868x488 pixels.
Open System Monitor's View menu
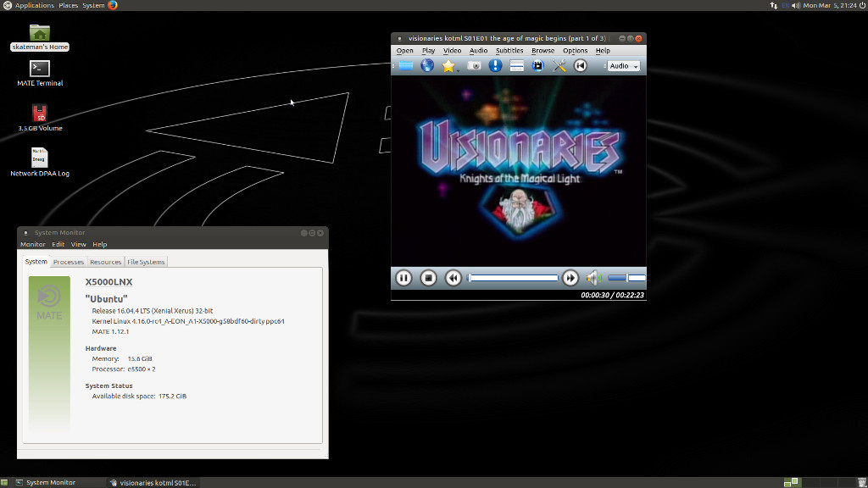(78, 244)
